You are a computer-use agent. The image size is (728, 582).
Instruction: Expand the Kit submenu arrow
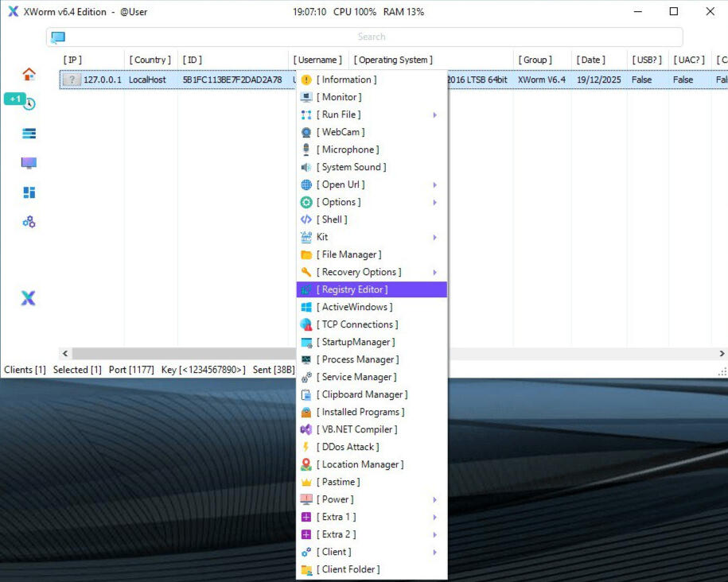pos(435,237)
